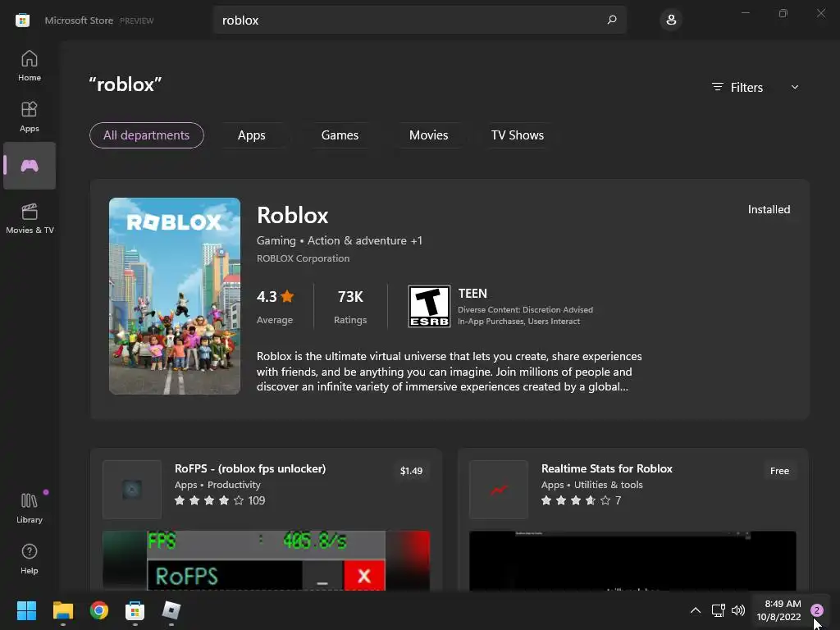
Task: Click the TEEN rating label
Action: [472, 294]
